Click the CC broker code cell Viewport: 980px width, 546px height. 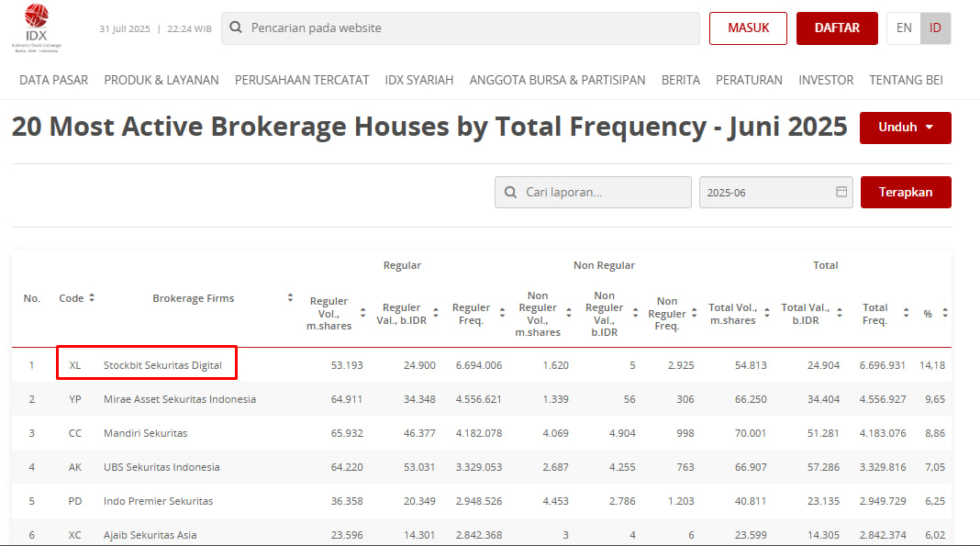(75, 433)
